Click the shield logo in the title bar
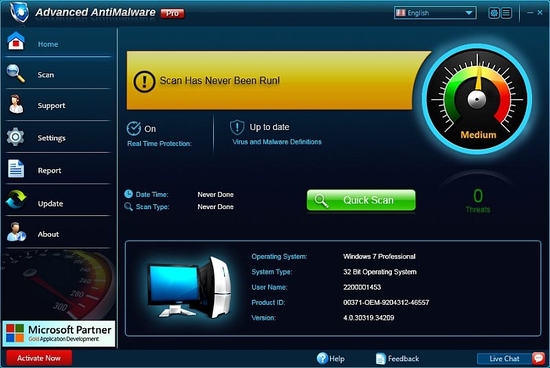Screen dimensions: 550x368 [x=19, y=12]
